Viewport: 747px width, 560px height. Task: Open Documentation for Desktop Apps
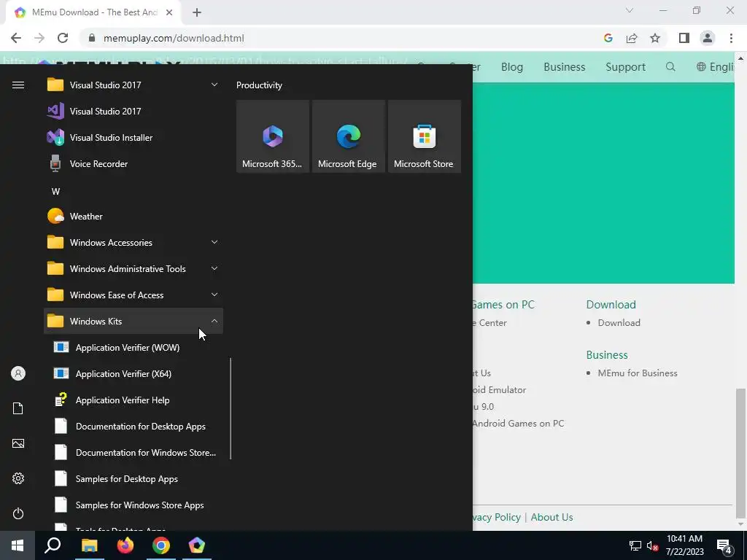[133, 426]
